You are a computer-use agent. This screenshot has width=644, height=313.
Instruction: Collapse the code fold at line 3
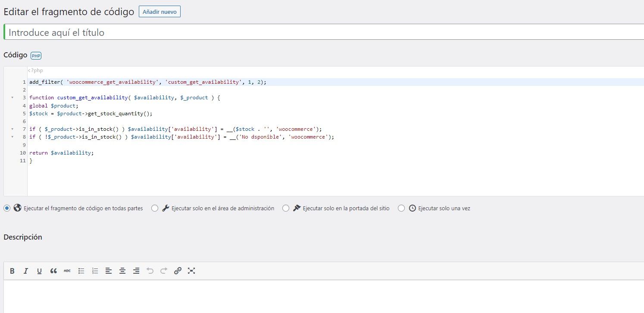pyautogui.click(x=12, y=98)
